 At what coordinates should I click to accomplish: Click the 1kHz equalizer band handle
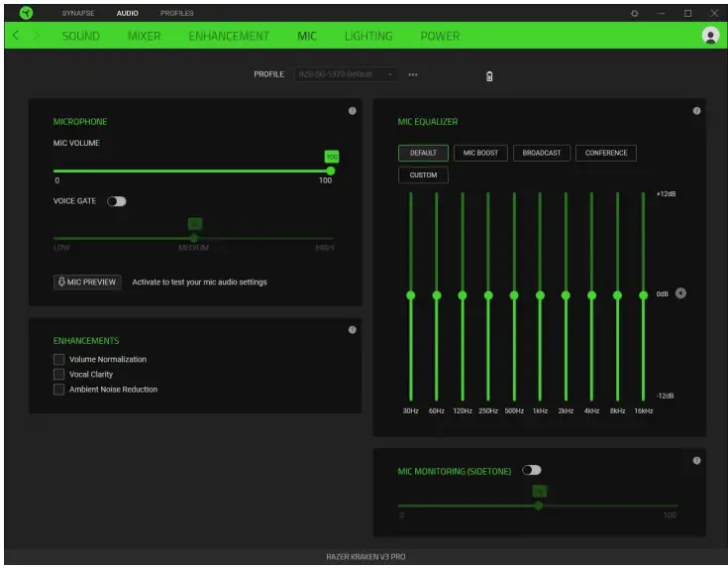540,295
